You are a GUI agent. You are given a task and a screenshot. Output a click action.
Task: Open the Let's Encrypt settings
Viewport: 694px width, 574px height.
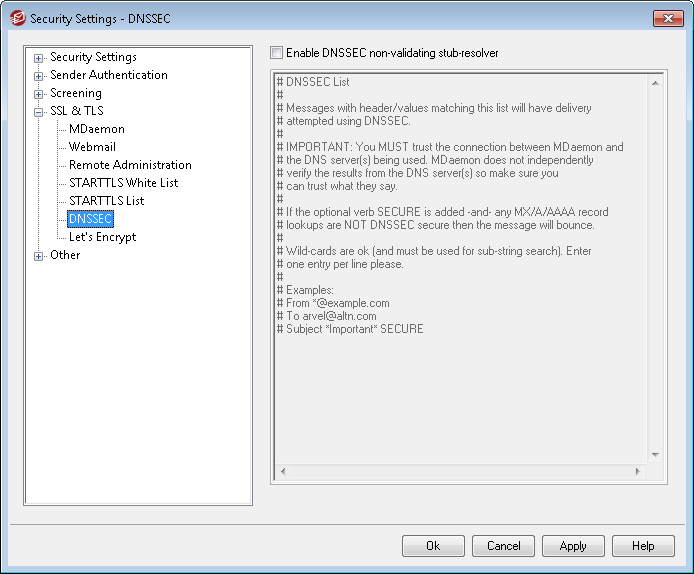click(x=102, y=237)
